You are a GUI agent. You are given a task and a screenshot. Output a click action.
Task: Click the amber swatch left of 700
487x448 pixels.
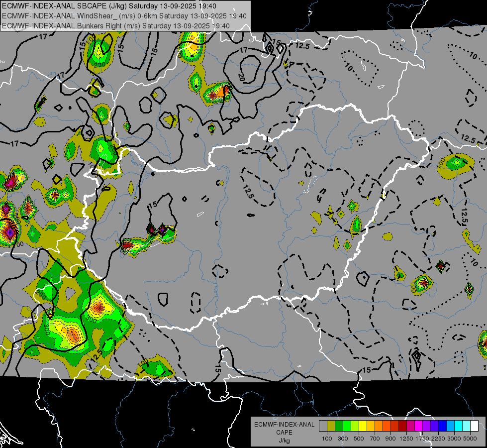371,426
